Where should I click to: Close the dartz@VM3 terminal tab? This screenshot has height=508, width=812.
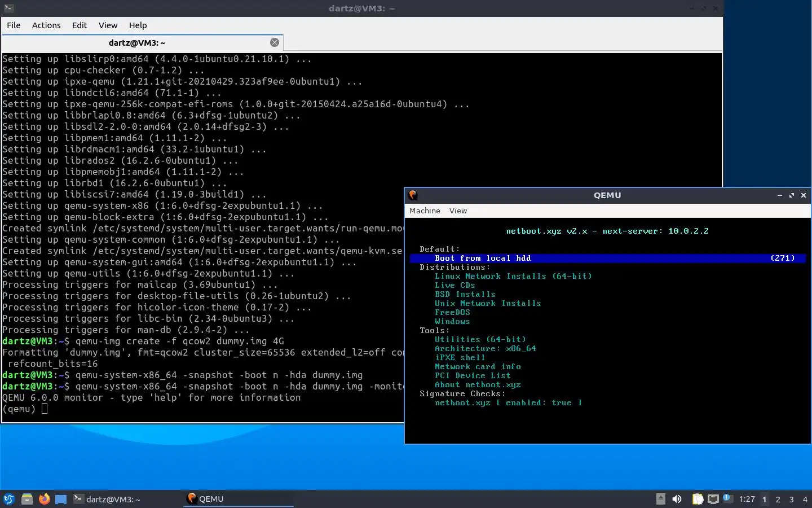[x=275, y=42]
